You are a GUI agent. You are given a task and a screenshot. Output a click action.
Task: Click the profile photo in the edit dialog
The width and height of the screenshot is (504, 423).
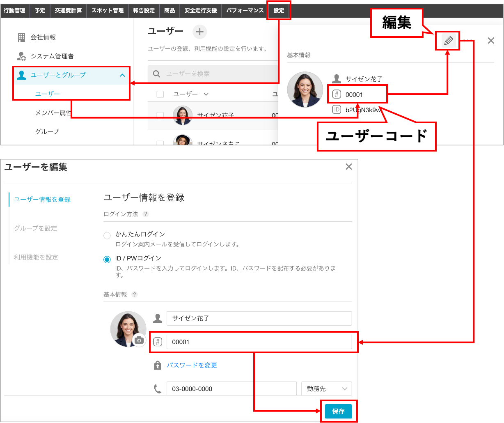click(128, 329)
